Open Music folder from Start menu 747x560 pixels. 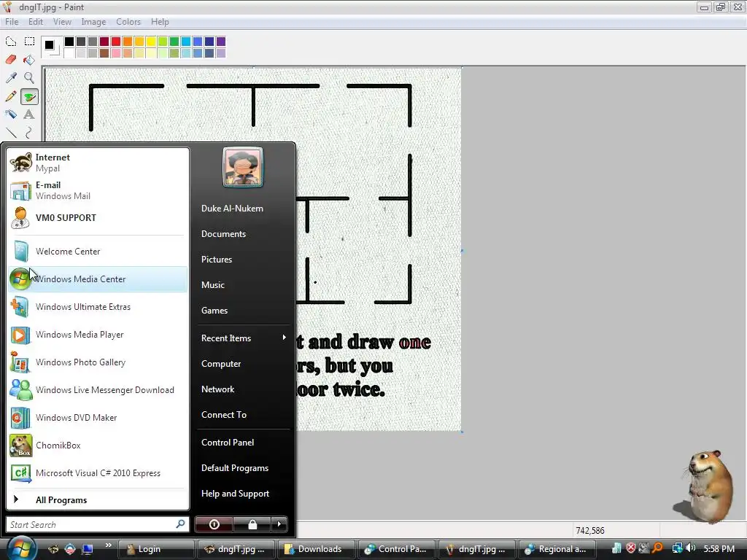244,285
